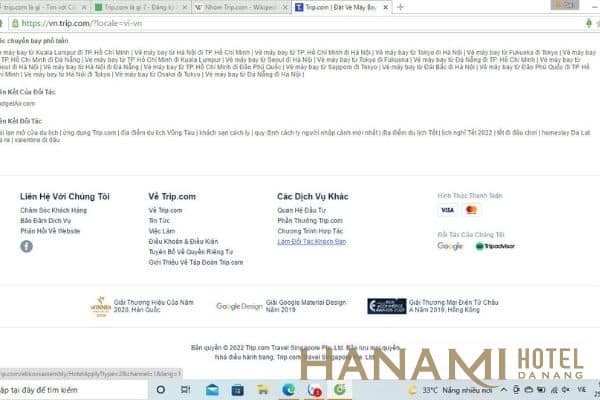600x400 pixels.
Task: Click the Windows search box on taskbar
Action: tap(73, 390)
